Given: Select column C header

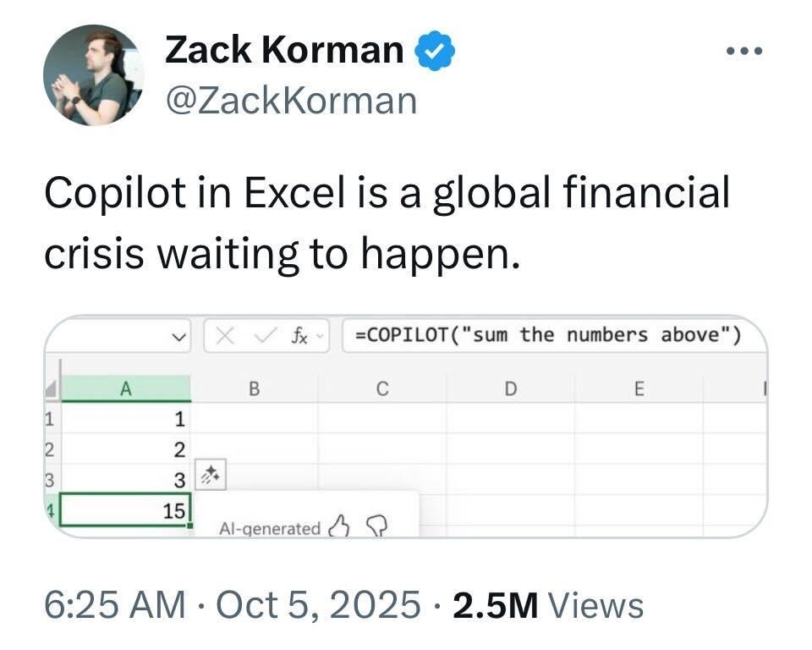Looking at the screenshot, I should click(x=381, y=388).
